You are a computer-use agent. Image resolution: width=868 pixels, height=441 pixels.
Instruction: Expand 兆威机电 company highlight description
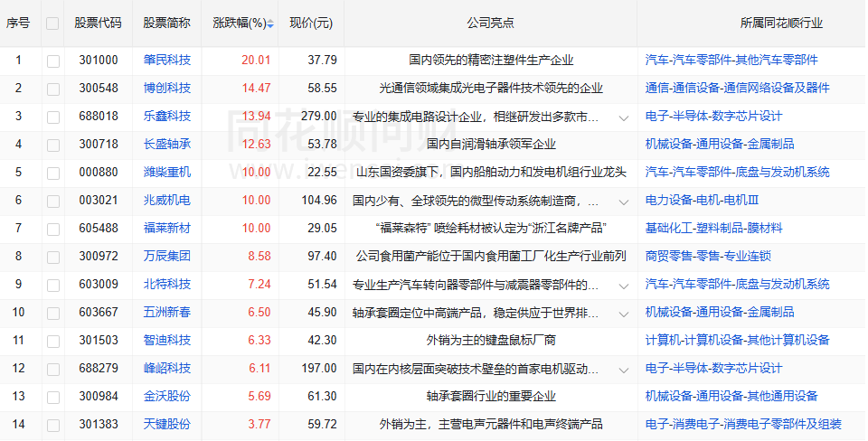pyautogui.click(x=623, y=202)
